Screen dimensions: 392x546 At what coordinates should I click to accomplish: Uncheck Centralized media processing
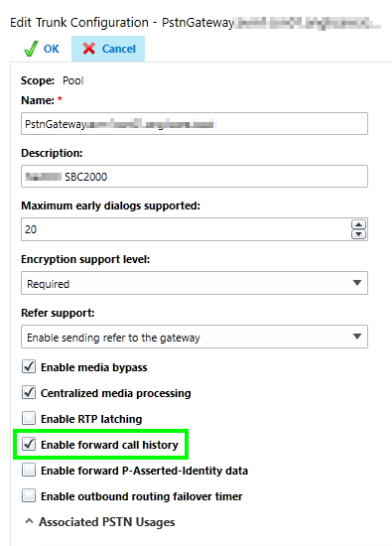pos(29,392)
